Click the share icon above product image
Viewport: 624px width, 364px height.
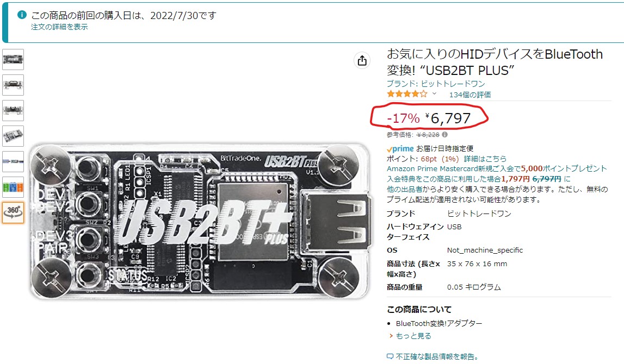click(x=362, y=60)
